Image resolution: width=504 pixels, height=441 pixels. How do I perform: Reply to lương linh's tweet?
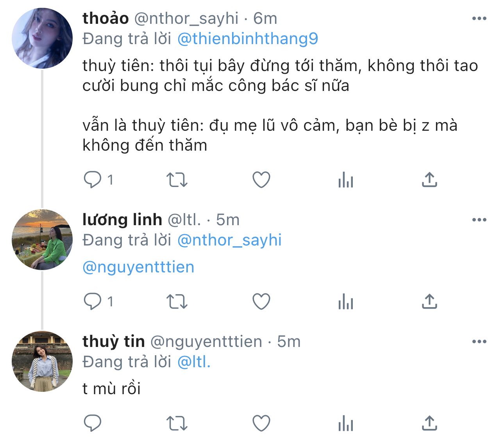tap(93, 302)
